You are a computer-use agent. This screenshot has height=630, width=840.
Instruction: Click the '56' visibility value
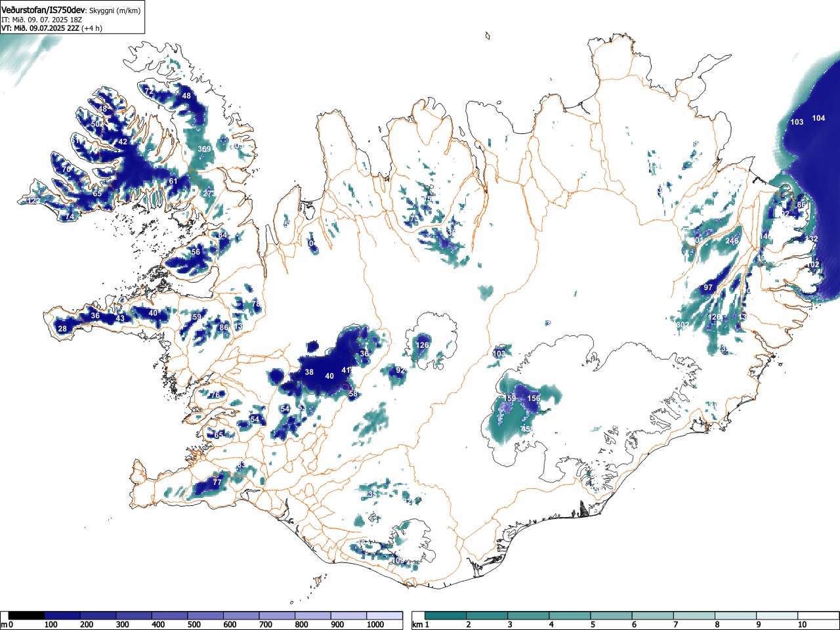click(196, 252)
